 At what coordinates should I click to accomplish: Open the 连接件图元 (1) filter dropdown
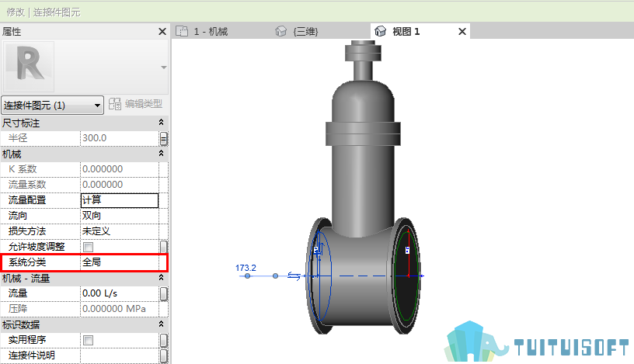52,106
